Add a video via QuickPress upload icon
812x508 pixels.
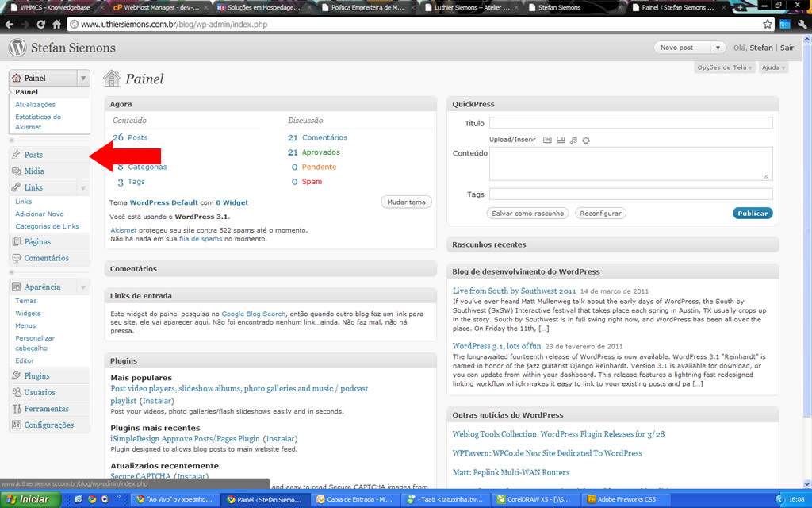[561, 140]
